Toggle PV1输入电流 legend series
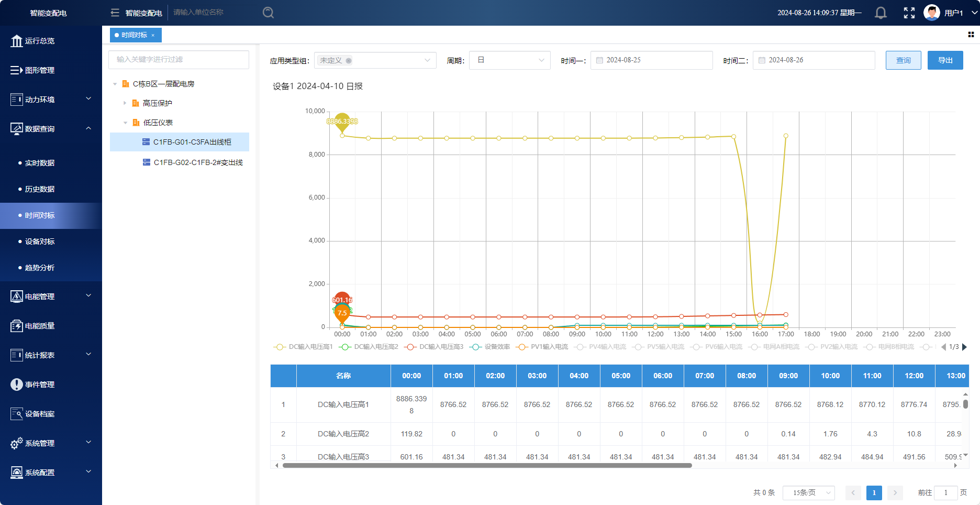Image resolution: width=980 pixels, height=505 pixels. click(542, 347)
